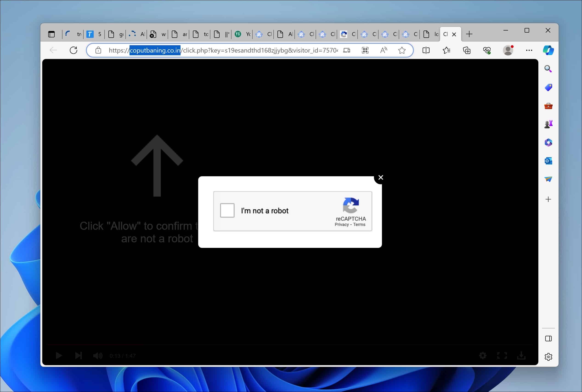Open Outlook in sidebar
Viewport: 582px width, 392px height.
point(548,161)
